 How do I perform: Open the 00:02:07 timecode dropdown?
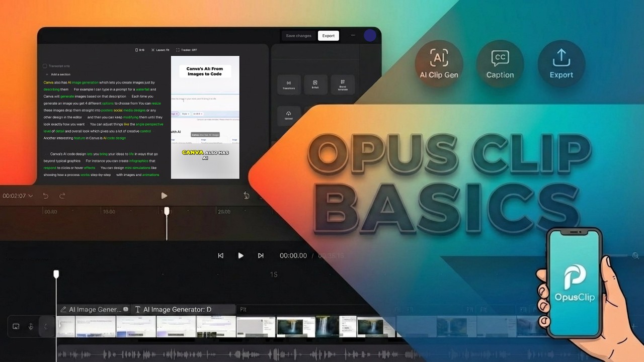[x=18, y=196]
